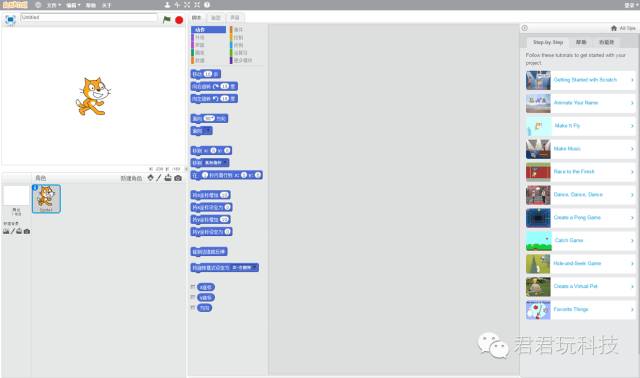Select the stage backdrop thumbnail
Viewport: 640px width, 378px height.
point(16,196)
